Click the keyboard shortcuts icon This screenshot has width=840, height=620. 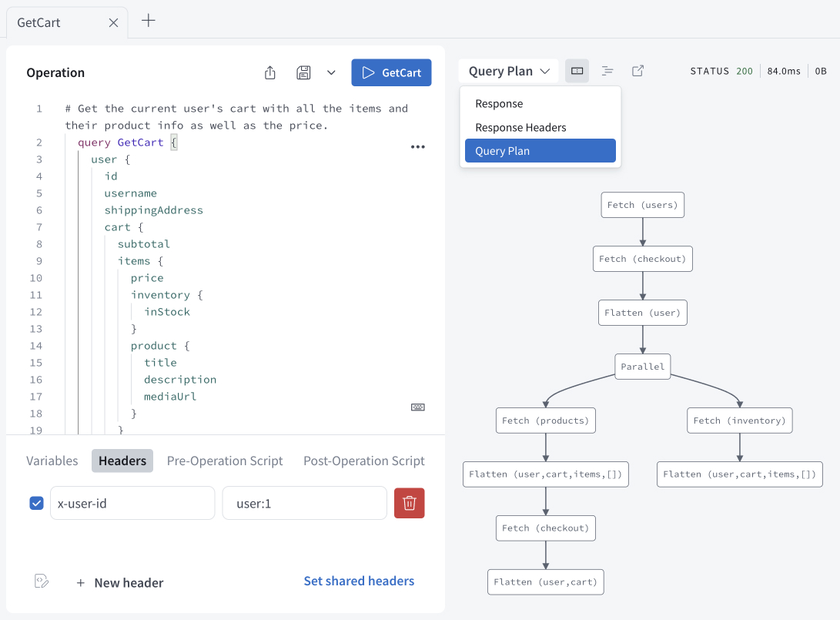(x=418, y=407)
